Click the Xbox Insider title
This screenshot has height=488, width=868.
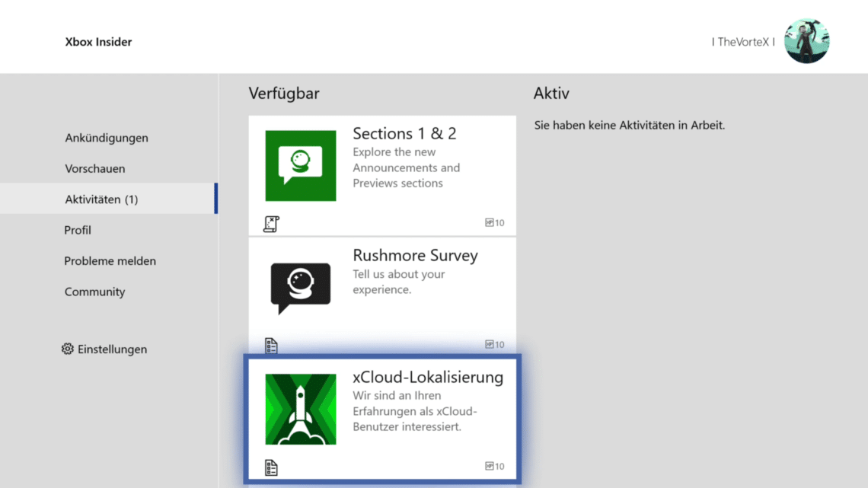pos(98,42)
